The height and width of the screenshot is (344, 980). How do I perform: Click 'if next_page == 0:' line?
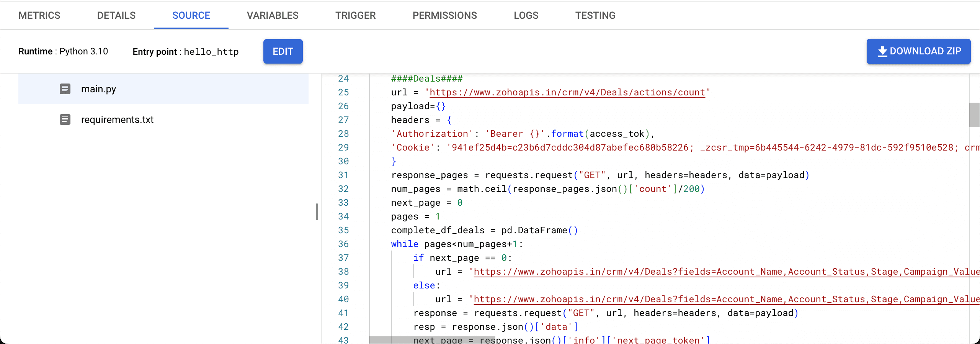pos(462,258)
